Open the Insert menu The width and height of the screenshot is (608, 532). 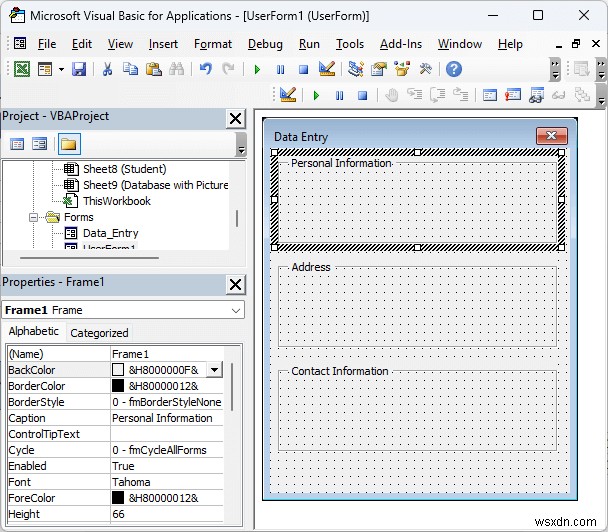click(163, 44)
